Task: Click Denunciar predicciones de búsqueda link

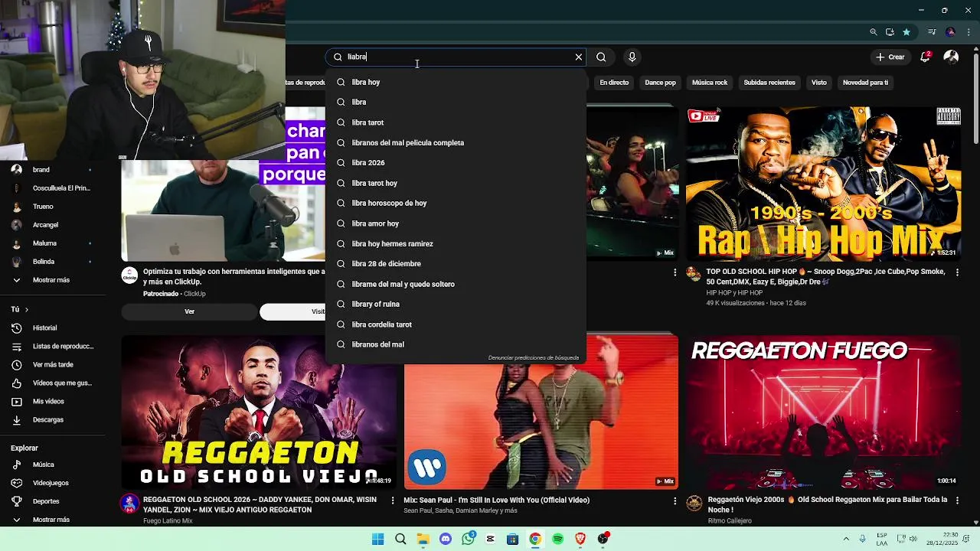Action: tap(534, 358)
